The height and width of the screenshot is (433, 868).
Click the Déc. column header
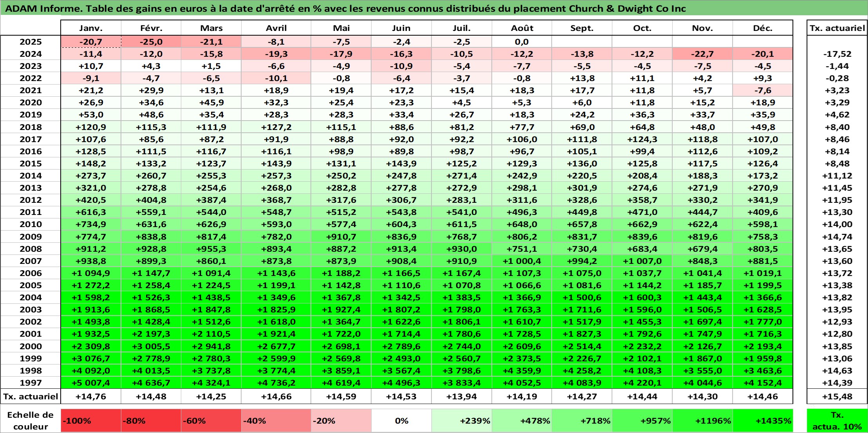763,28
